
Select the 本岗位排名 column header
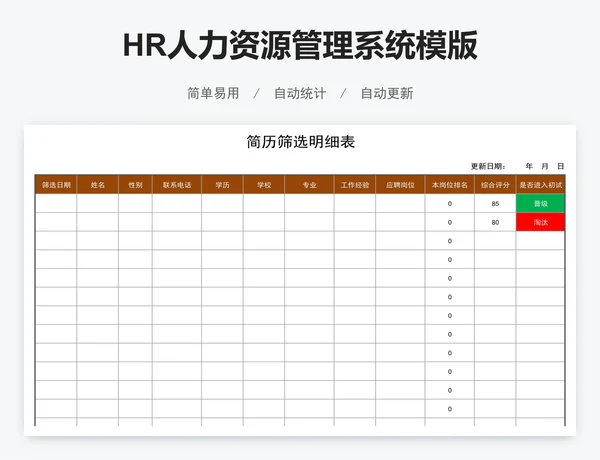pos(450,185)
